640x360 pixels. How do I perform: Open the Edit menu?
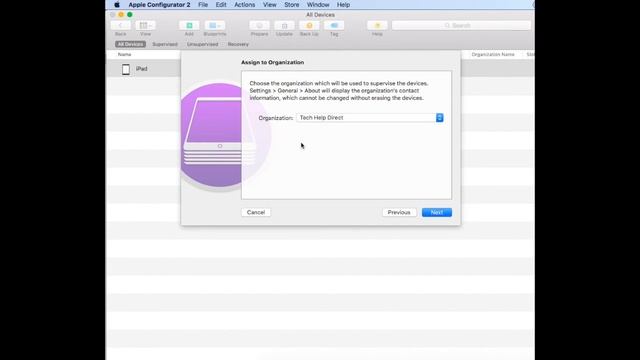(x=221, y=4)
